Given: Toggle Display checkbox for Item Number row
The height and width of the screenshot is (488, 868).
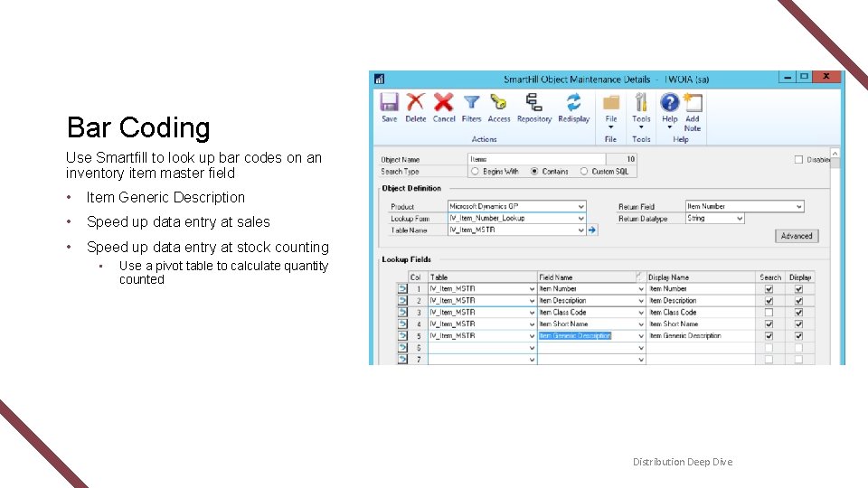Looking at the screenshot, I should click(x=798, y=289).
